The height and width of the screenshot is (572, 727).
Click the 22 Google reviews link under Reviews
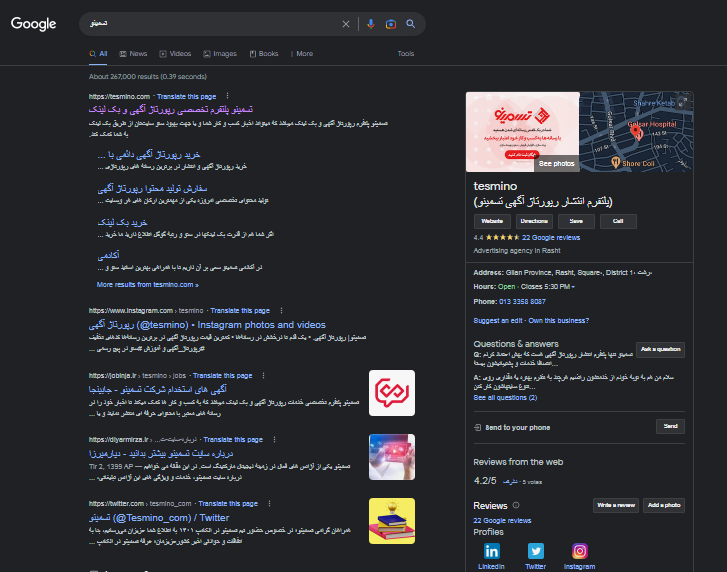(x=502, y=521)
